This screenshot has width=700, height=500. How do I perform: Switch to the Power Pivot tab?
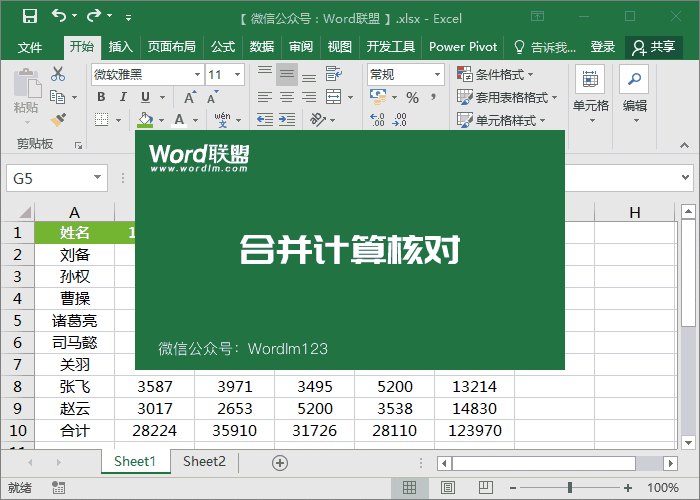462,46
